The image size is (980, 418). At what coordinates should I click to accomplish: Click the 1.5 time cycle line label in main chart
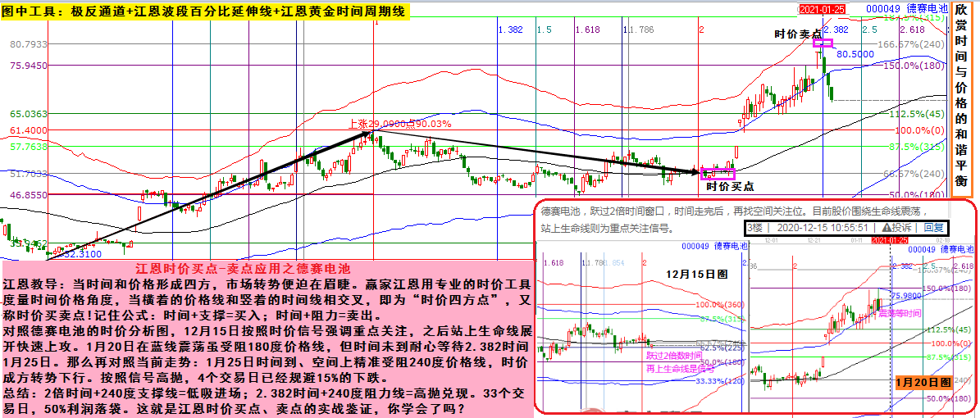coord(544,30)
